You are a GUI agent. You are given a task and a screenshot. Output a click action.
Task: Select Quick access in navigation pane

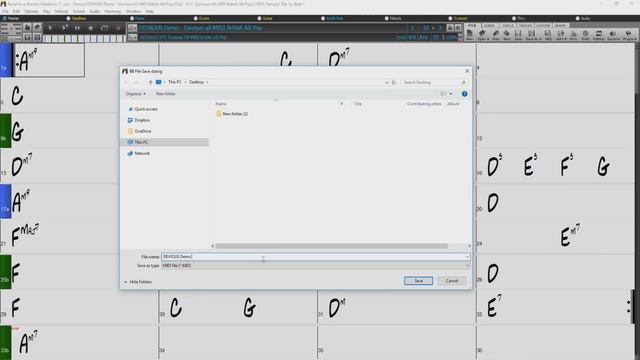coord(146,109)
